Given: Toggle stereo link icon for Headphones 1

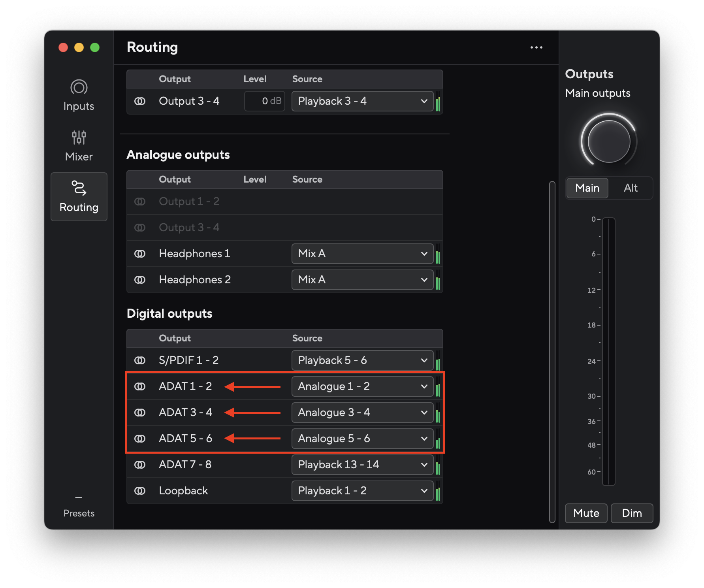Looking at the screenshot, I should click(x=140, y=254).
